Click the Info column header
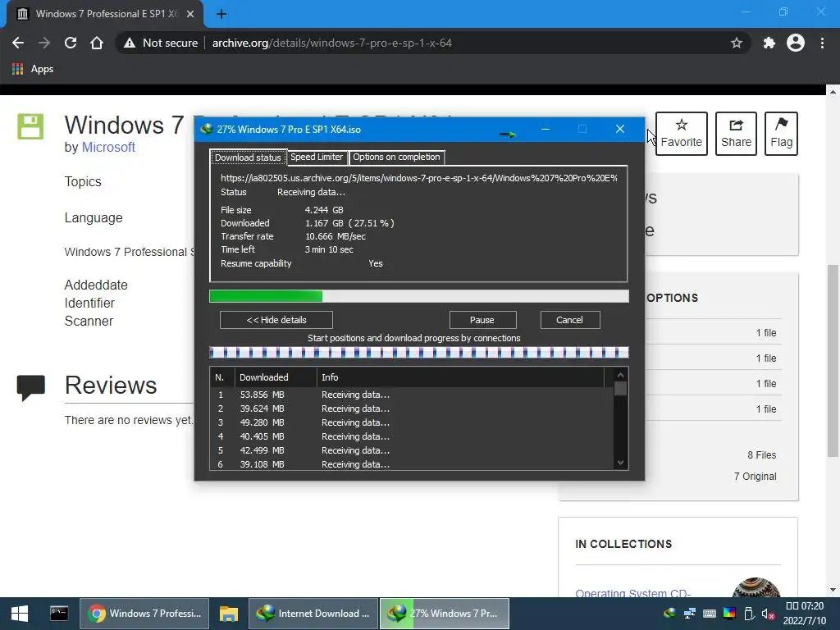 pos(461,377)
